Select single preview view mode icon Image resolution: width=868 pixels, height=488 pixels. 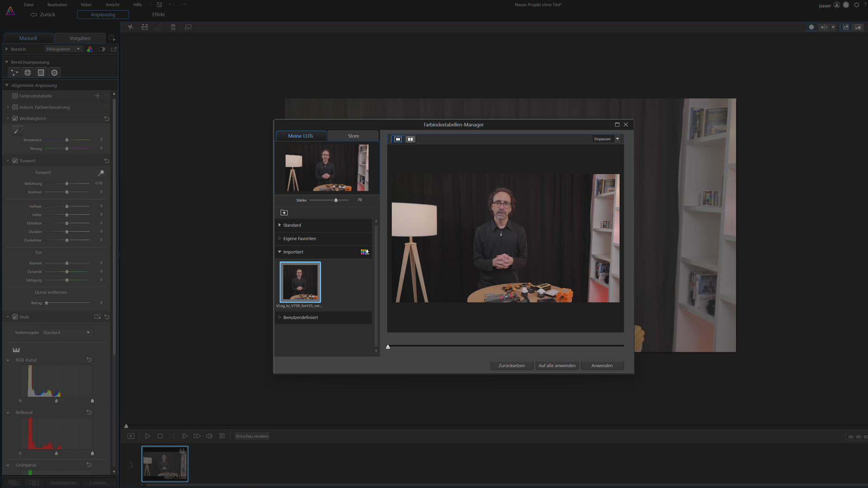[x=398, y=139]
